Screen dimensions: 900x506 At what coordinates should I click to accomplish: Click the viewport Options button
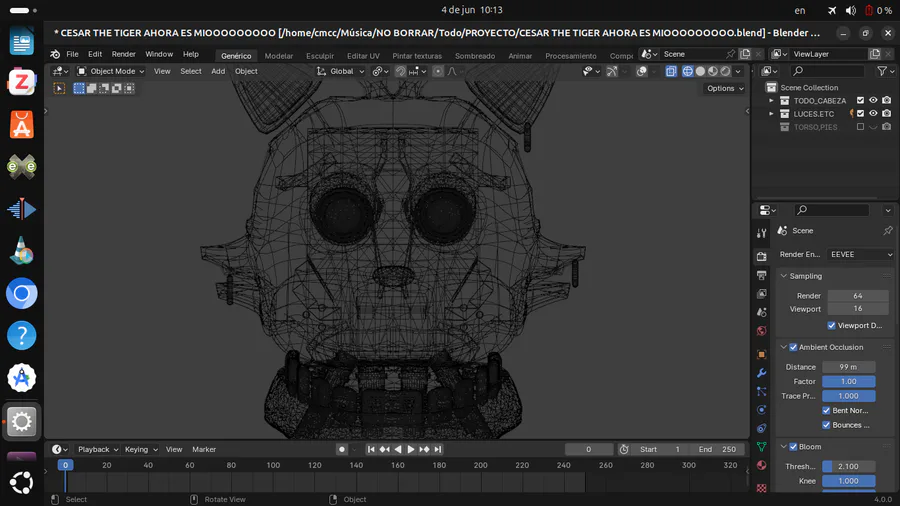point(725,88)
